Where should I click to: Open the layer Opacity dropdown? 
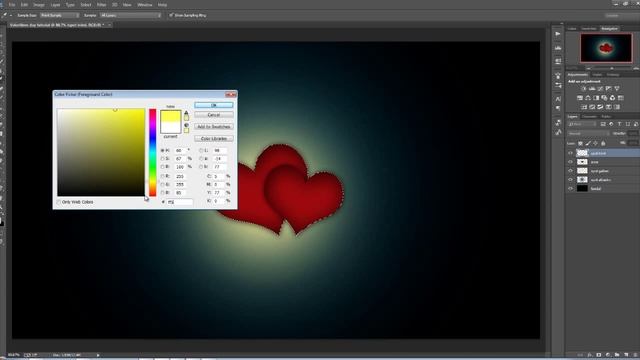click(633, 133)
